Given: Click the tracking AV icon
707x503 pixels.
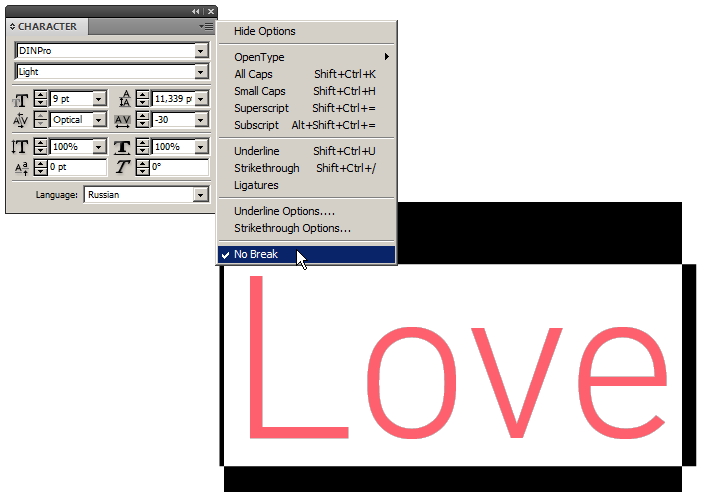Looking at the screenshot, I should [x=123, y=120].
